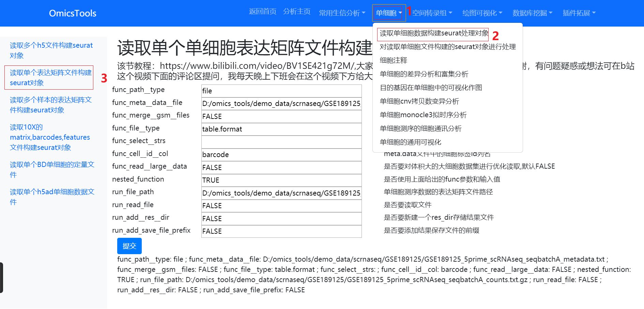This screenshot has height=309, width=644.
Task: Select 读取单细胞数据构建seurat处理对象 menu entry
Action: [x=434, y=33]
